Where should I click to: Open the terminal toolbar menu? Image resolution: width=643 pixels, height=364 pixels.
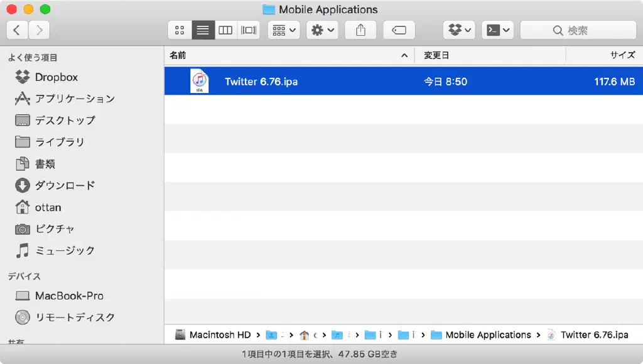click(x=497, y=30)
